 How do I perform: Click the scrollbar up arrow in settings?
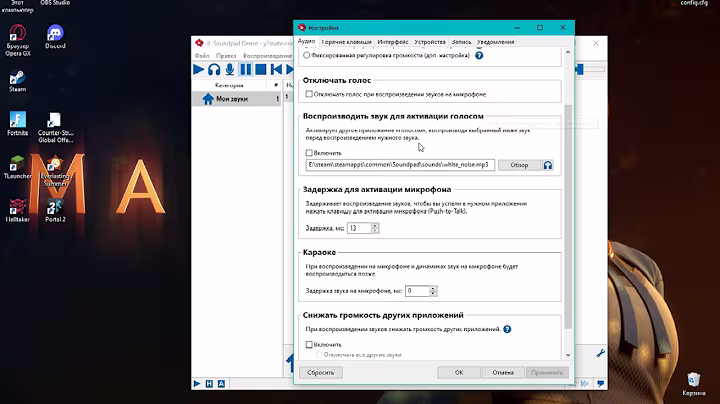568,52
